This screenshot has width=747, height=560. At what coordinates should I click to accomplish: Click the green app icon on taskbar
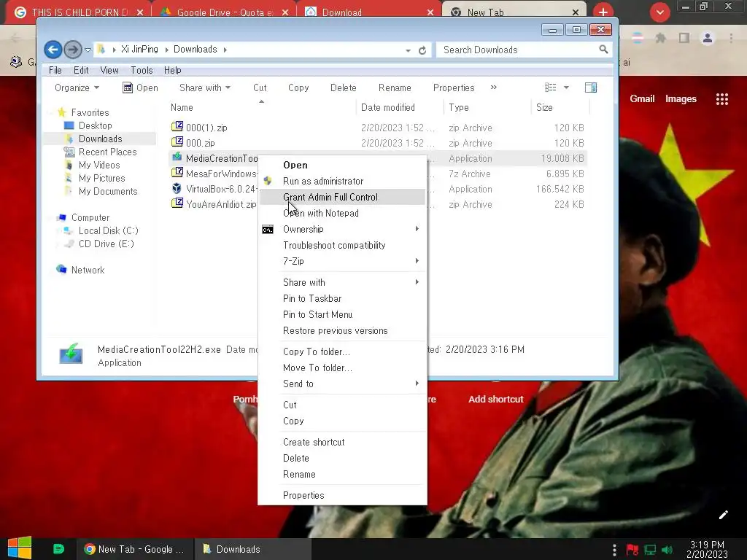point(58,549)
